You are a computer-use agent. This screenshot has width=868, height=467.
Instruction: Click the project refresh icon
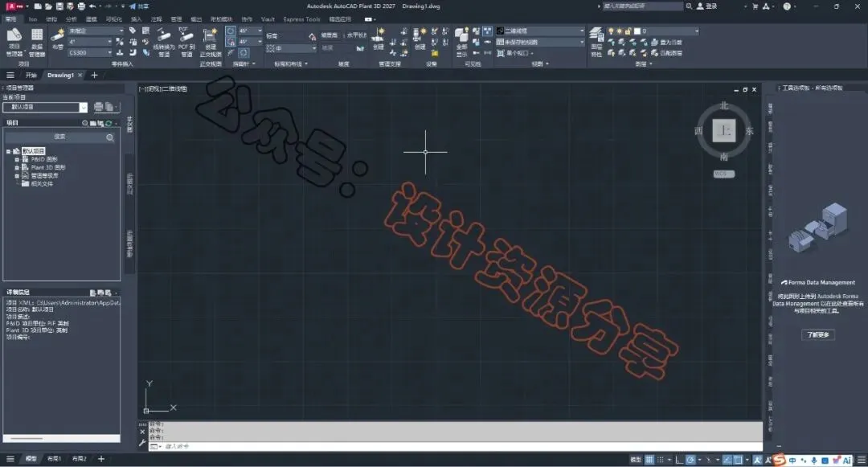(108, 123)
